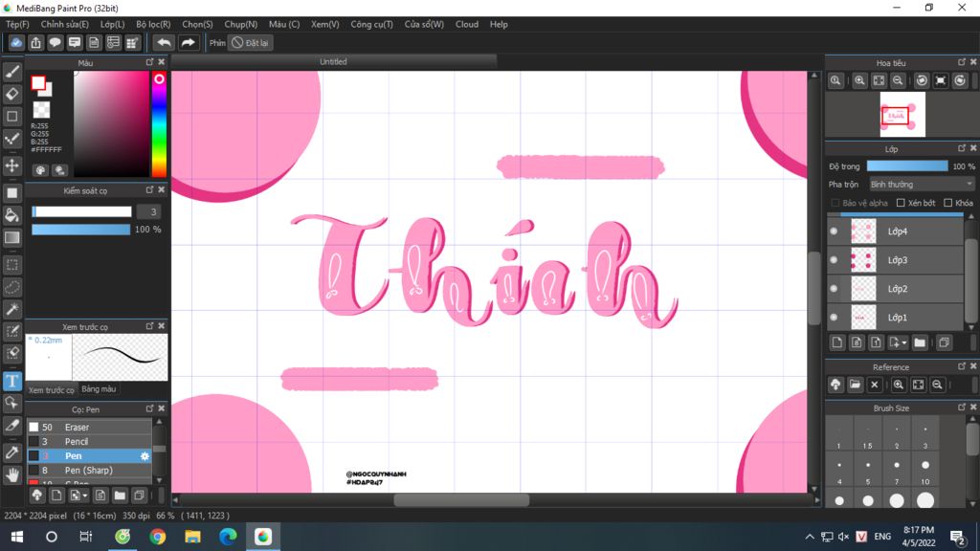
Task: Create a new layer folder
Action: pyautogui.click(x=920, y=342)
